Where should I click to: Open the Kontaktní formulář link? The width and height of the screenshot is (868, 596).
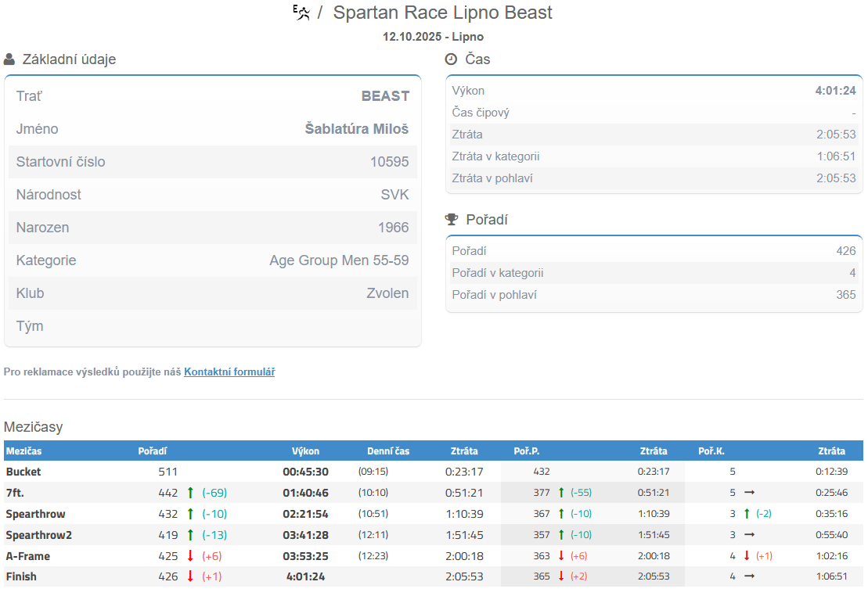tap(229, 372)
